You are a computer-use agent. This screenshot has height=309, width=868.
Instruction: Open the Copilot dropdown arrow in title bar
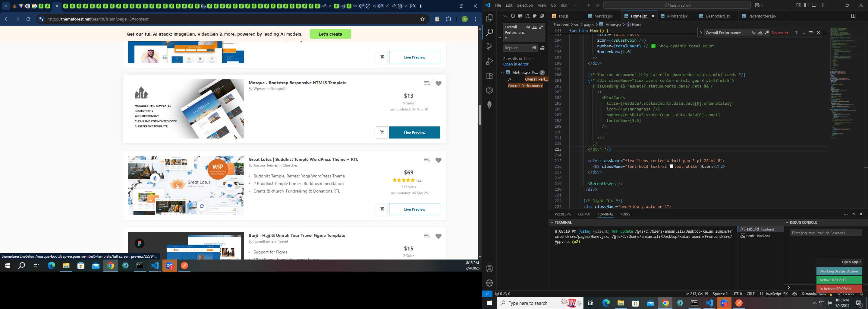click(x=762, y=5)
